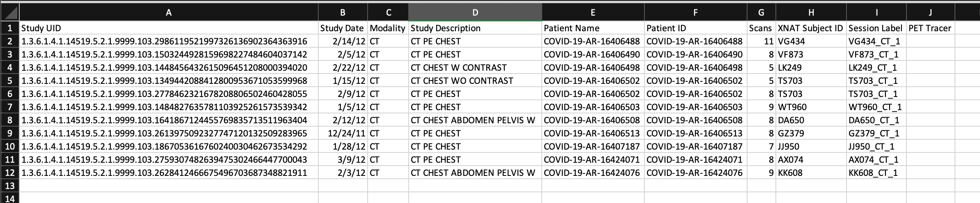Click the Select All corner triangle
The width and height of the screenshot is (980, 203).
pos(10,13)
